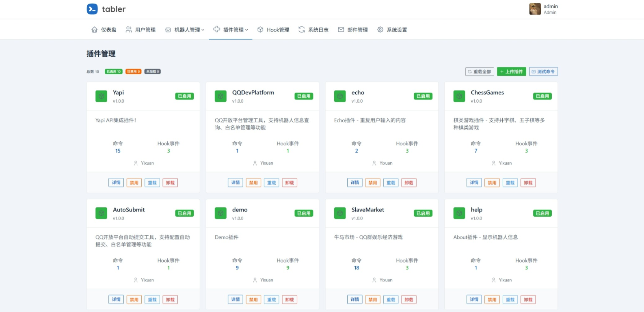
Task: Uninstall AutoSubmit with 卸载 button
Action: click(x=170, y=299)
